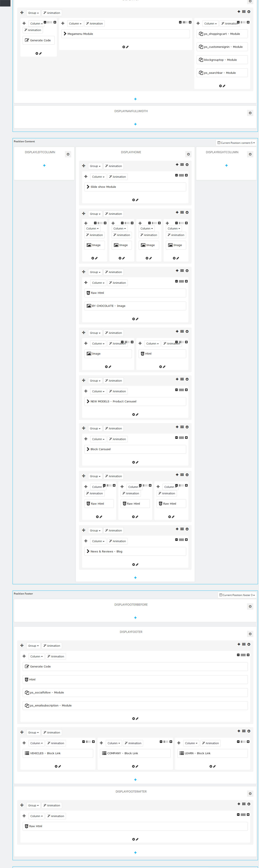Open the NEW MODELS Product Carousel widget
Image resolution: width=259 pixels, height=868 pixels.
(135, 402)
